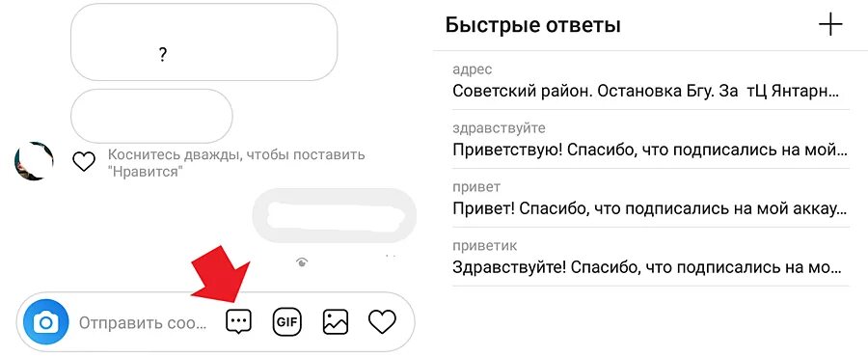Select the "здравствуйте" quick reply
This screenshot has height=357, width=868.
click(x=650, y=140)
